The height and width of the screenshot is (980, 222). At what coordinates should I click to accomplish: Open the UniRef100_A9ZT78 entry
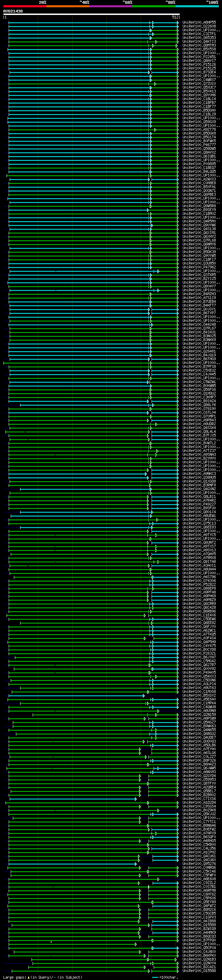click(199, 129)
